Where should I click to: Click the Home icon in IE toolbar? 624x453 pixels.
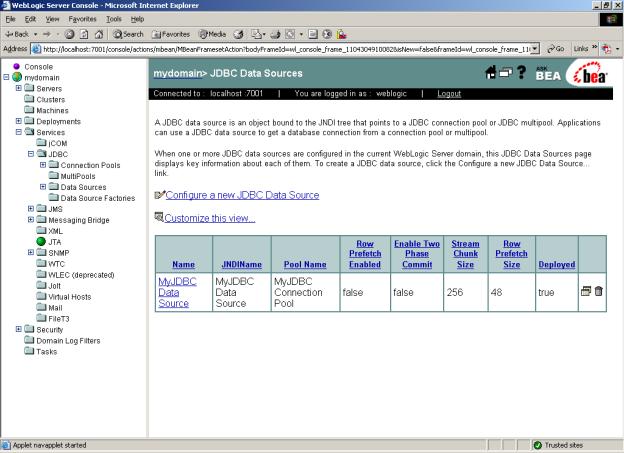coord(99,34)
